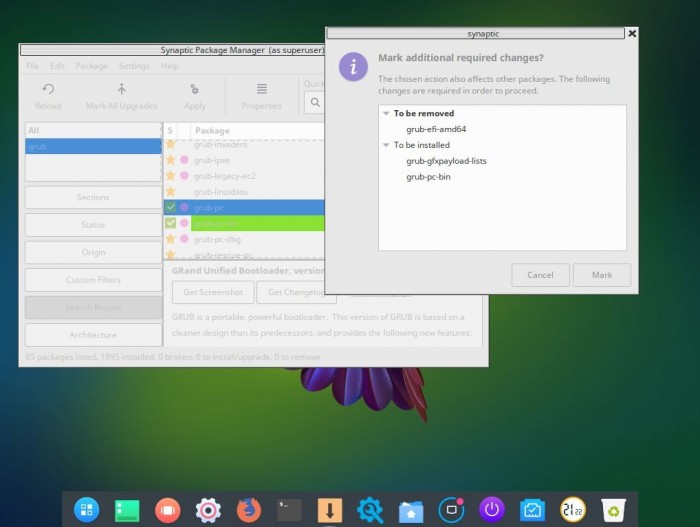Click the Mark All Upgrades toolbar icon

click(x=121, y=96)
